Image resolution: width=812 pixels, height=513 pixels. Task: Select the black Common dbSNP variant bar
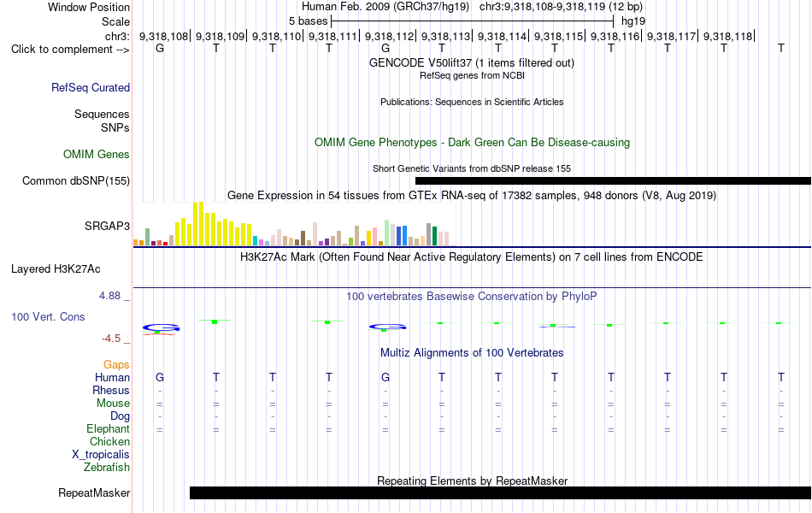tap(613, 181)
